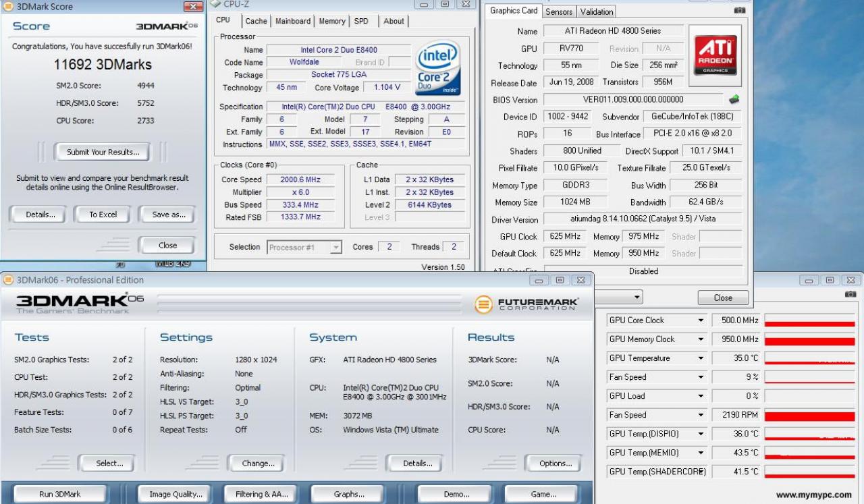Open the About tab in CPU-Z

click(394, 21)
